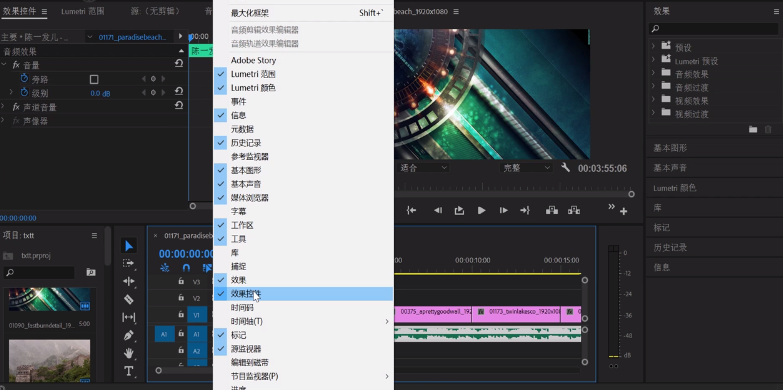Expand the 音频效果 folder
Viewport: 783px width, 390px height.
tap(653, 72)
